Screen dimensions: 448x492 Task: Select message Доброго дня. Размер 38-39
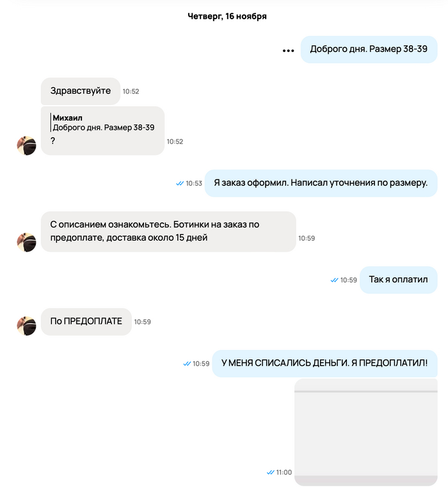[x=369, y=49]
